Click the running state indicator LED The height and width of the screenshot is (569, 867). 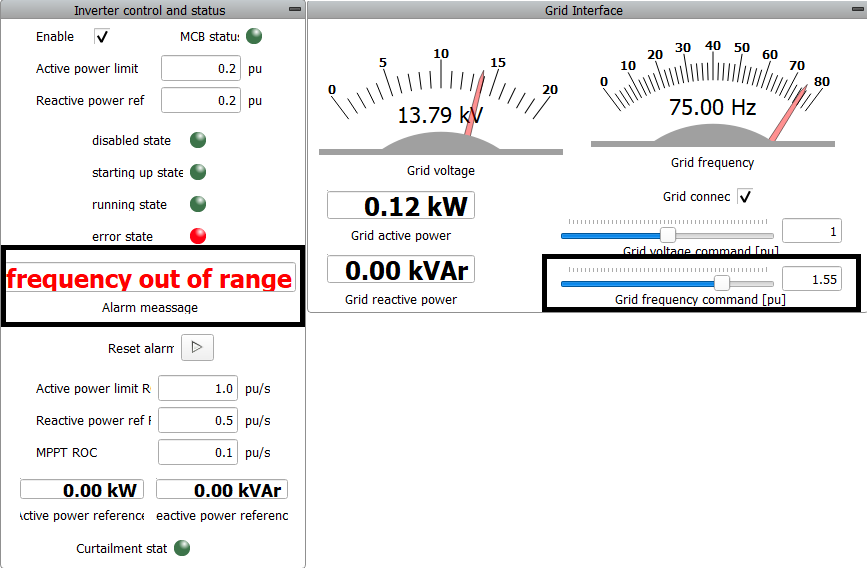(x=198, y=205)
